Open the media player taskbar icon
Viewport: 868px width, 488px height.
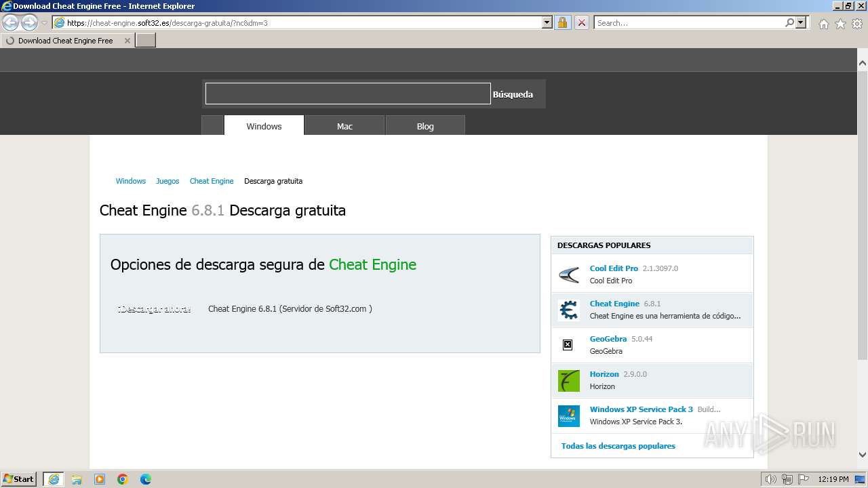click(x=100, y=479)
